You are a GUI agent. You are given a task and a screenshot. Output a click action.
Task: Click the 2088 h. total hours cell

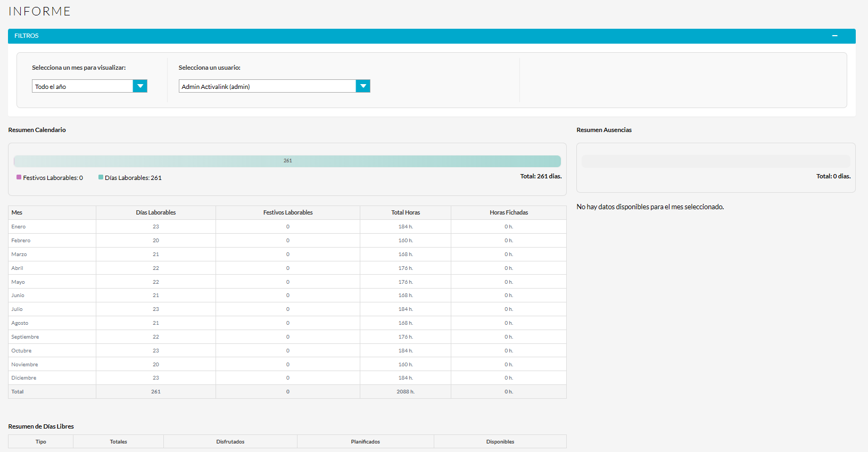click(x=406, y=392)
